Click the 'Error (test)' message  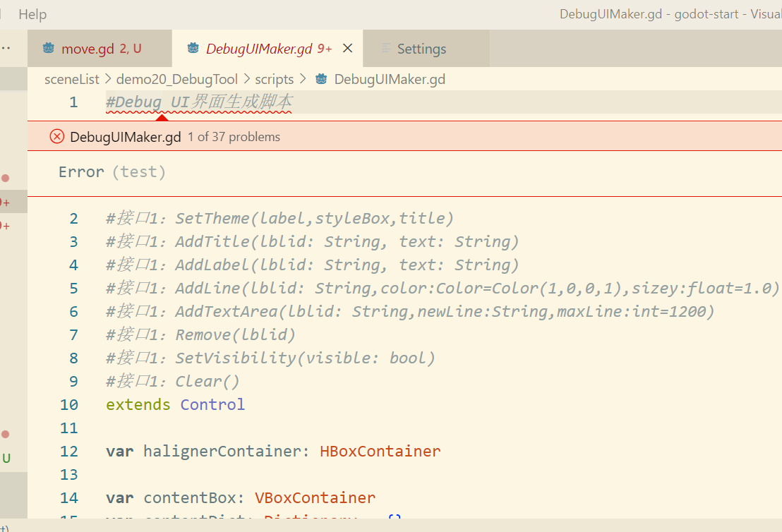[x=112, y=172]
